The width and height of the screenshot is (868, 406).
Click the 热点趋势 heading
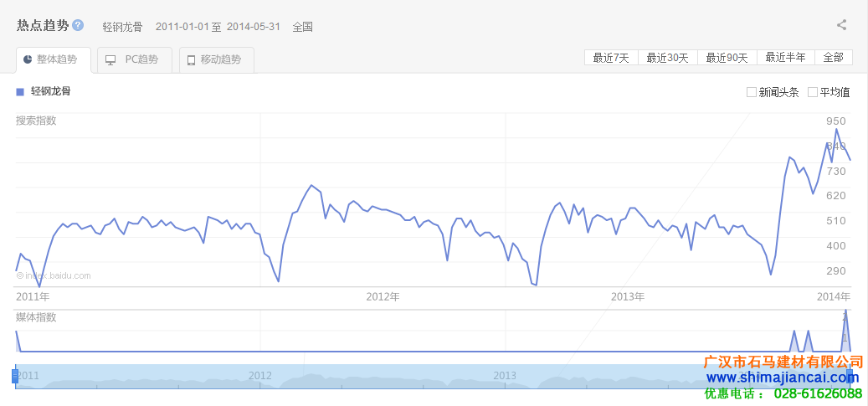43,25
